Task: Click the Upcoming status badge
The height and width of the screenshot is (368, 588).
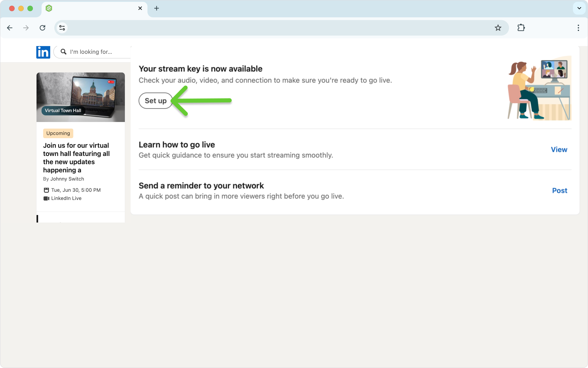Action: tap(58, 133)
